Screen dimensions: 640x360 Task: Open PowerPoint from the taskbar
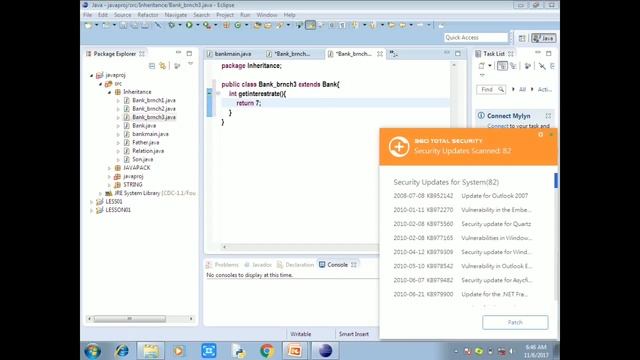click(295, 351)
